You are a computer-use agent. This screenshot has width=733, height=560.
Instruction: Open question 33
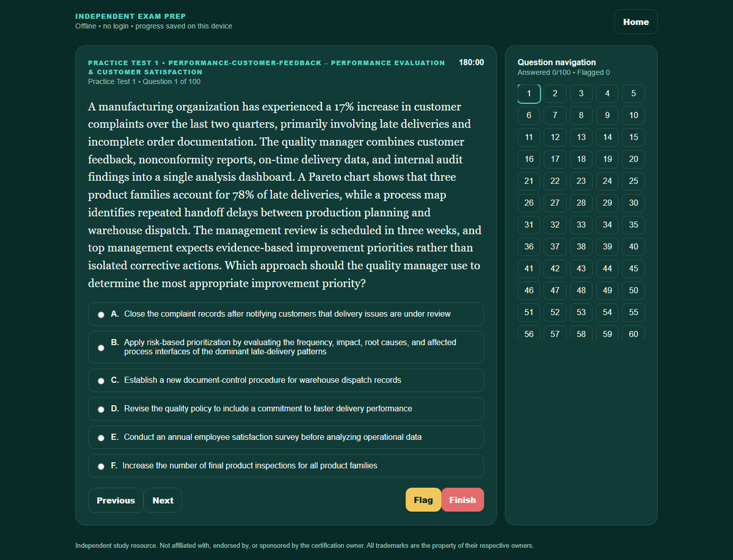point(581,225)
